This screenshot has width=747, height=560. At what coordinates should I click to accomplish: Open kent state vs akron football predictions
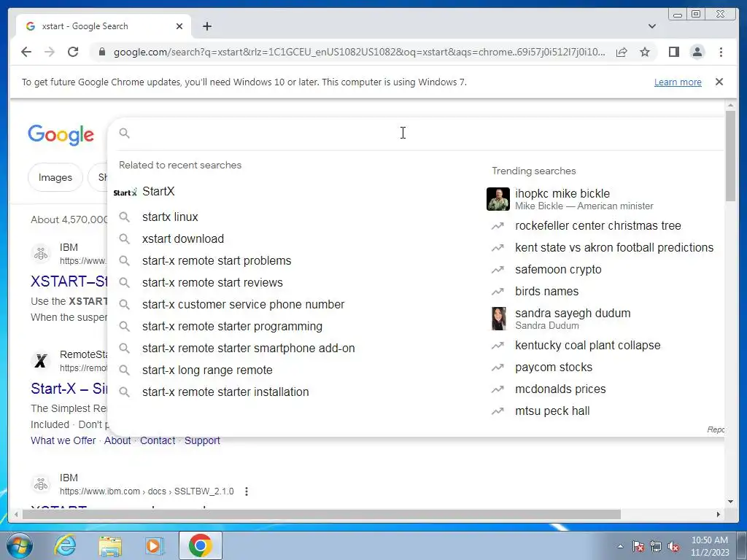tap(614, 248)
